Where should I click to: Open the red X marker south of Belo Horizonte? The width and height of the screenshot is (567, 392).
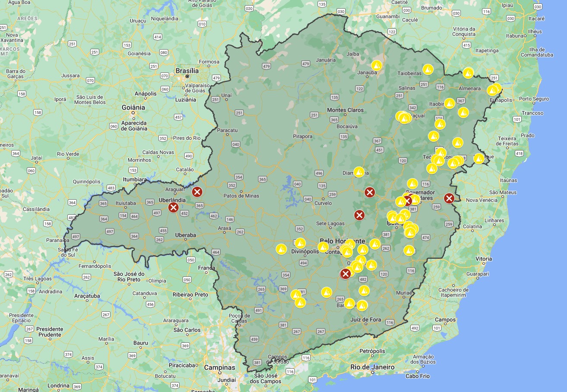[x=345, y=274]
